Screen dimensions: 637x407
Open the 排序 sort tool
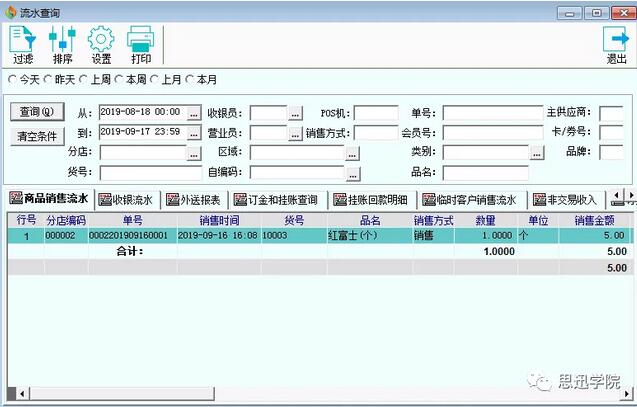coord(62,40)
